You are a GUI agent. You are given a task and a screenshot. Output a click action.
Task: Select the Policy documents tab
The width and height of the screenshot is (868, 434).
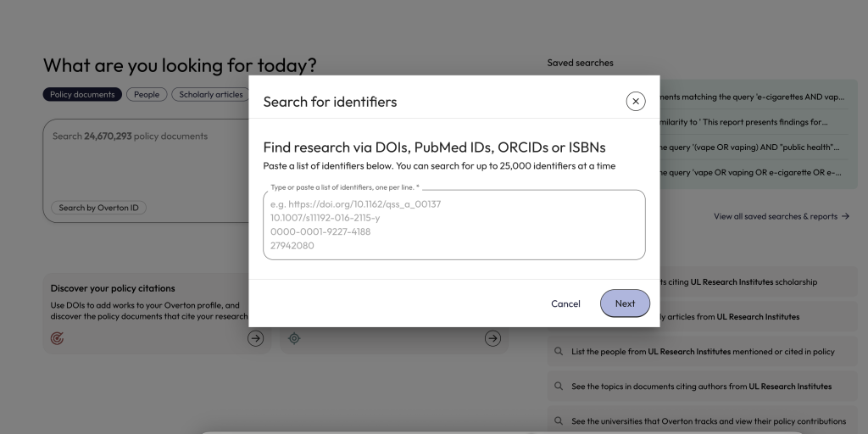pos(82,95)
